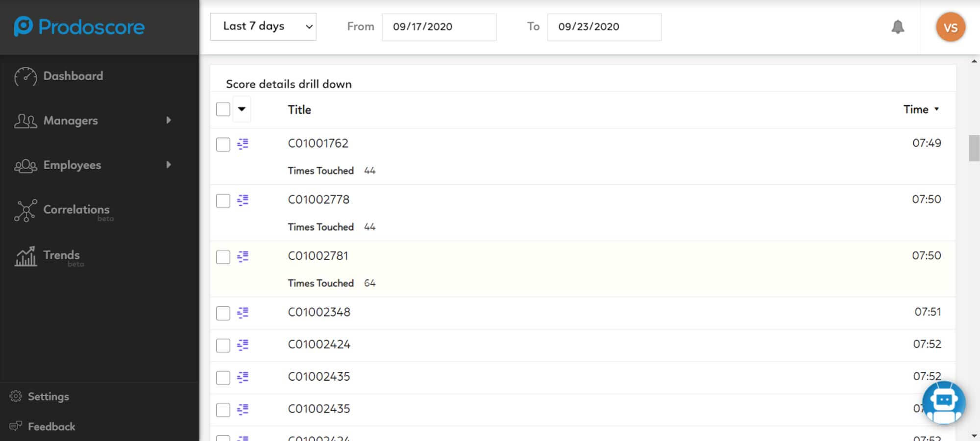
Task: Open title C01002778
Action: [x=318, y=199]
